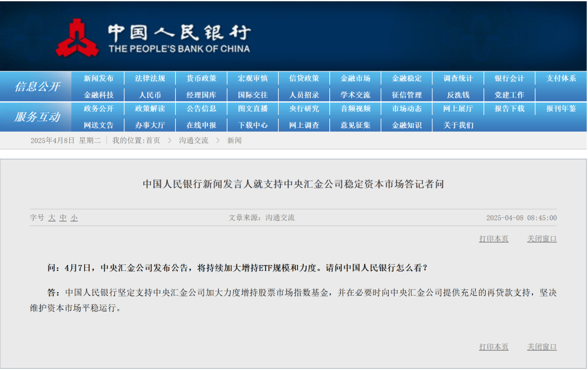Set font size to 中
This screenshot has width=588, height=370.
(63, 218)
